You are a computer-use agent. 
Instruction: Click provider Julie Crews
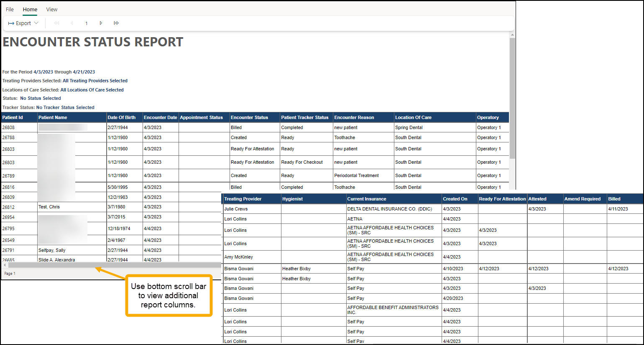236,209
